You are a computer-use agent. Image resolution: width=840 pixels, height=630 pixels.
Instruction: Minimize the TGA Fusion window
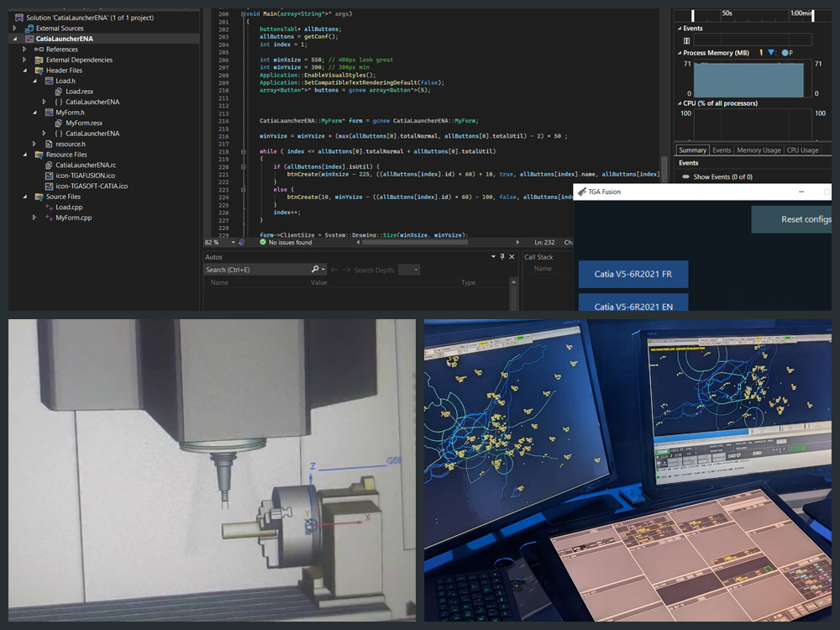click(801, 192)
